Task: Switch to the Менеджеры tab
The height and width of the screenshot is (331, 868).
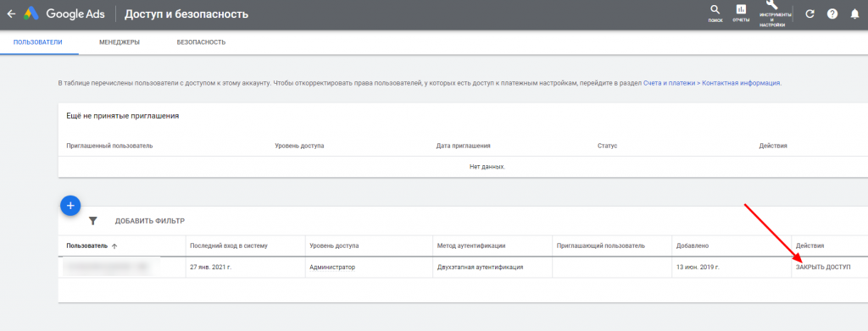Action: tap(120, 42)
